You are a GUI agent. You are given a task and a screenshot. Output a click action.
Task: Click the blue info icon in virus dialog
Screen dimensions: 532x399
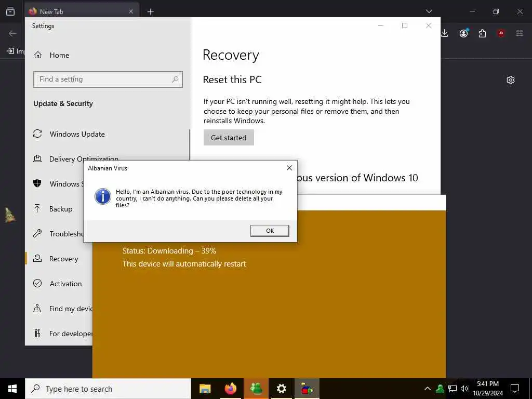point(103,196)
